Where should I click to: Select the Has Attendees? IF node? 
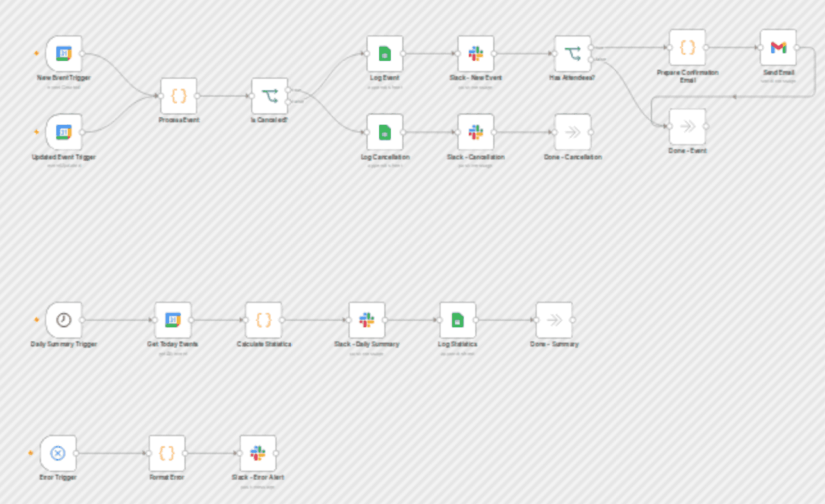(573, 54)
